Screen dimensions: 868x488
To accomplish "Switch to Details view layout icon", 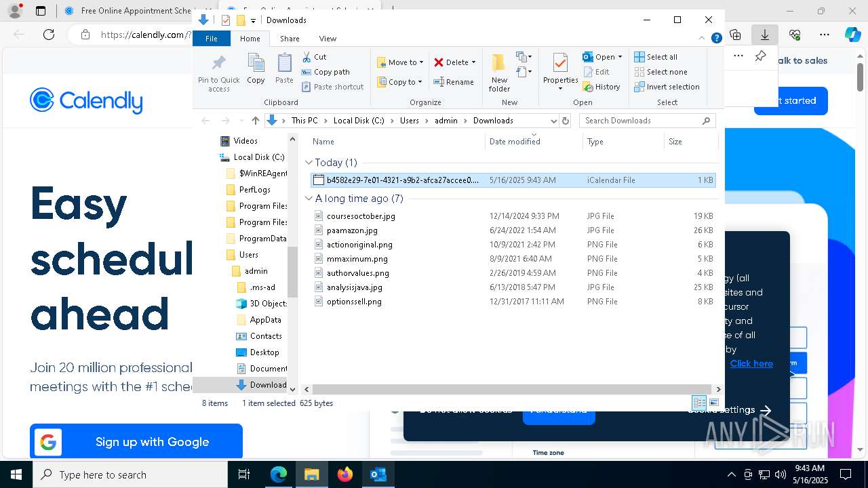I will point(699,403).
